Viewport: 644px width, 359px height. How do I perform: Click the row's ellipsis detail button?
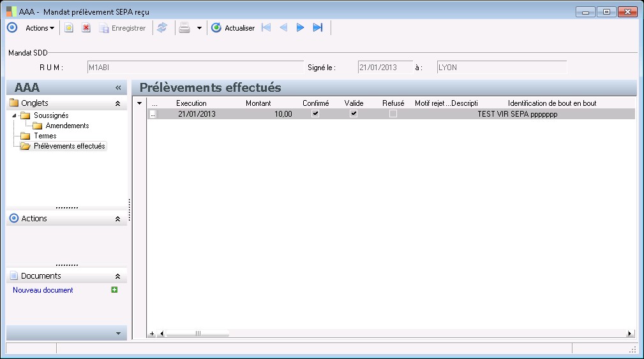153,114
